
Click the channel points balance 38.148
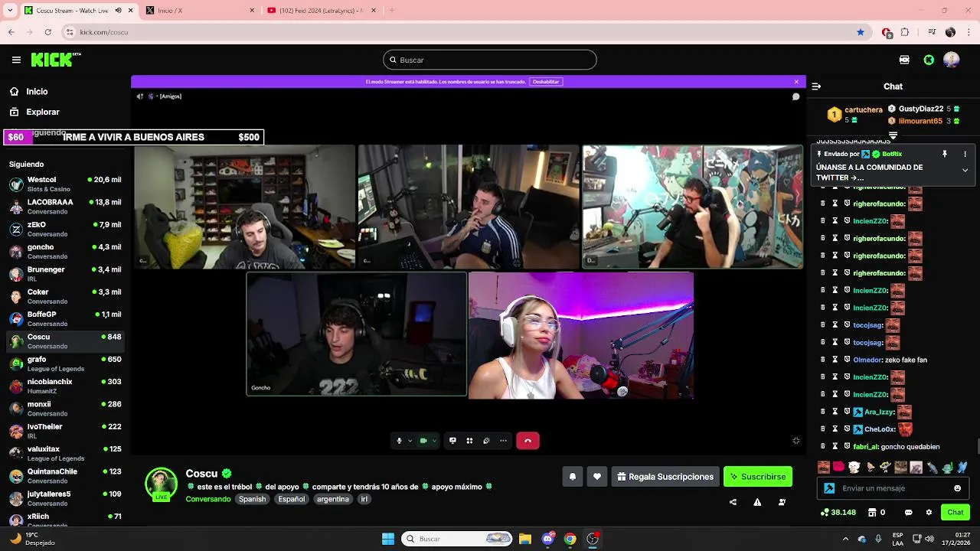838,513
